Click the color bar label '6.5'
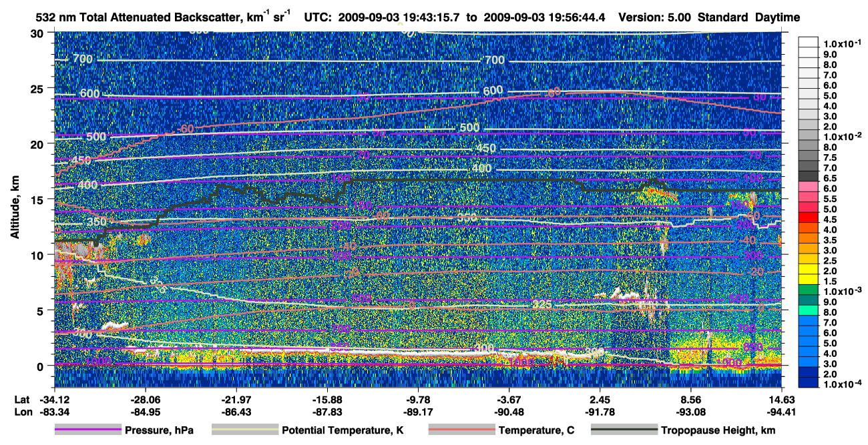868x445 pixels. [x=831, y=177]
